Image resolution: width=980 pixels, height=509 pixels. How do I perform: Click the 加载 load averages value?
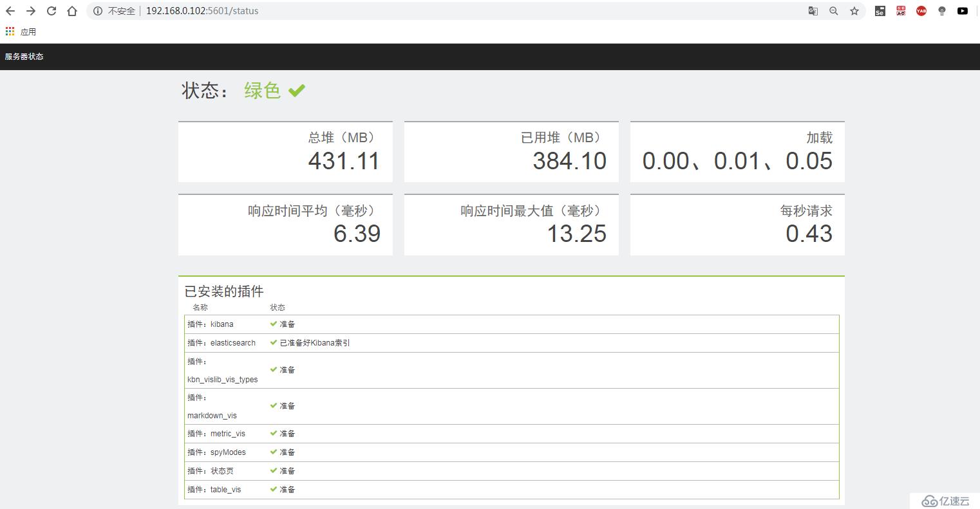pos(737,161)
